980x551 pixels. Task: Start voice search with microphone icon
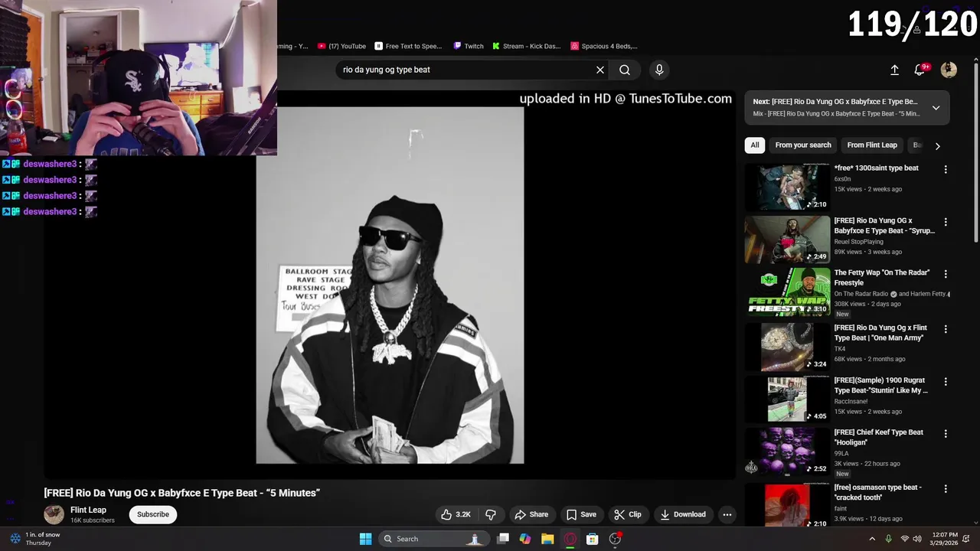point(659,70)
